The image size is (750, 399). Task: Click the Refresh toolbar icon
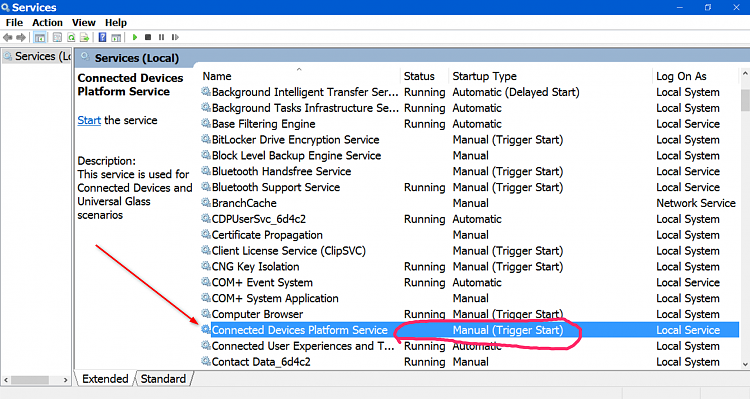(71, 37)
